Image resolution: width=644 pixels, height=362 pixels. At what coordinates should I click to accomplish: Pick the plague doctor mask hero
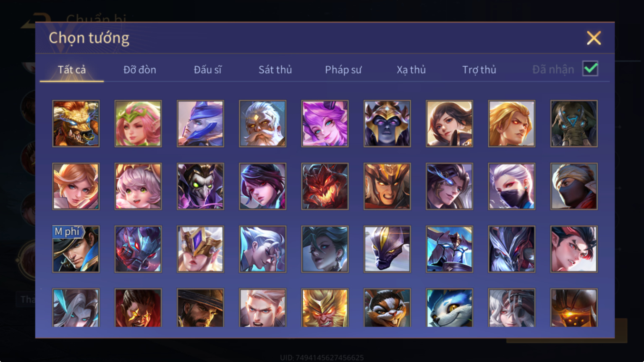point(200,186)
